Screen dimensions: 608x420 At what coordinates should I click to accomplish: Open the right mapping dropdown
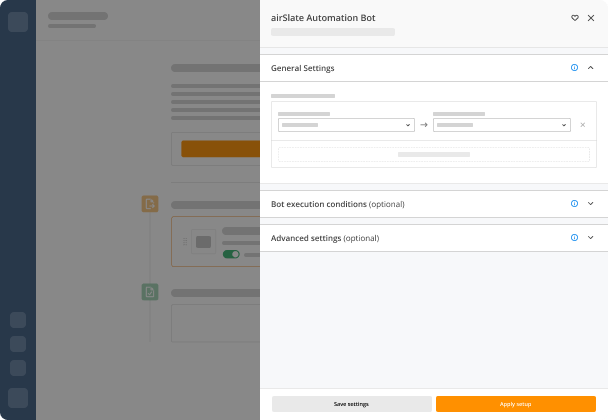pyautogui.click(x=501, y=125)
